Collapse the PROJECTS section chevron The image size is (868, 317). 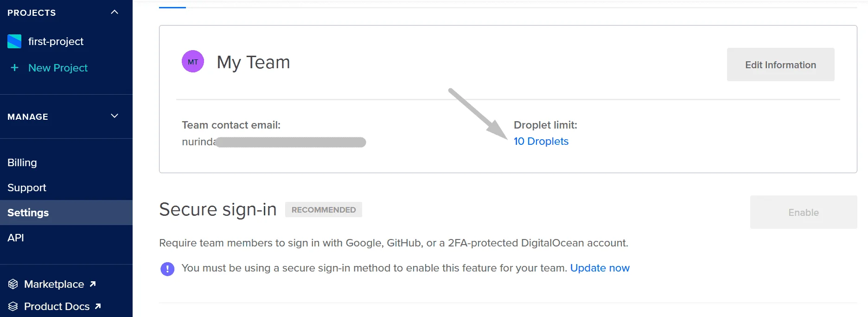[115, 12]
